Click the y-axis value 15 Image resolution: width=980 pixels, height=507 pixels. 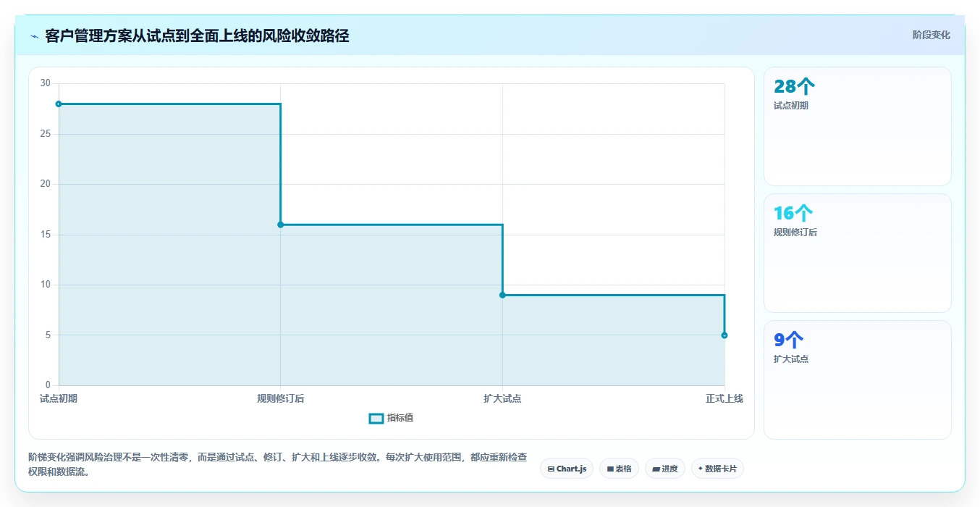pyautogui.click(x=46, y=235)
